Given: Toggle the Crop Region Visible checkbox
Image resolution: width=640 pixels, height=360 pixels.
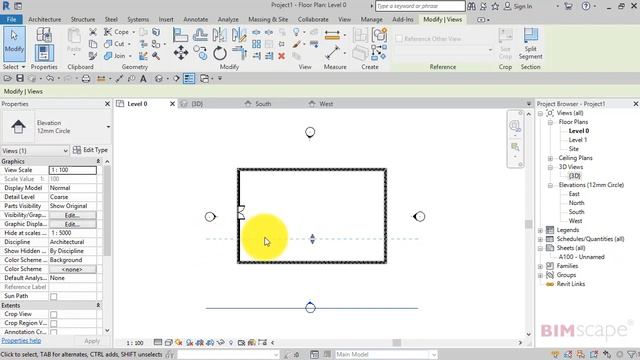Looking at the screenshot, I should [x=53, y=323].
